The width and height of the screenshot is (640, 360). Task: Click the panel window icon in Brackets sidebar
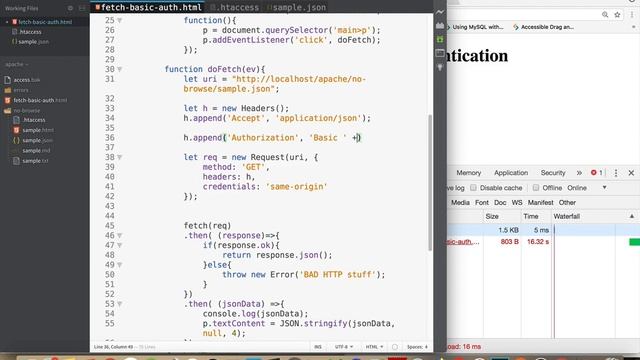click(x=440, y=53)
